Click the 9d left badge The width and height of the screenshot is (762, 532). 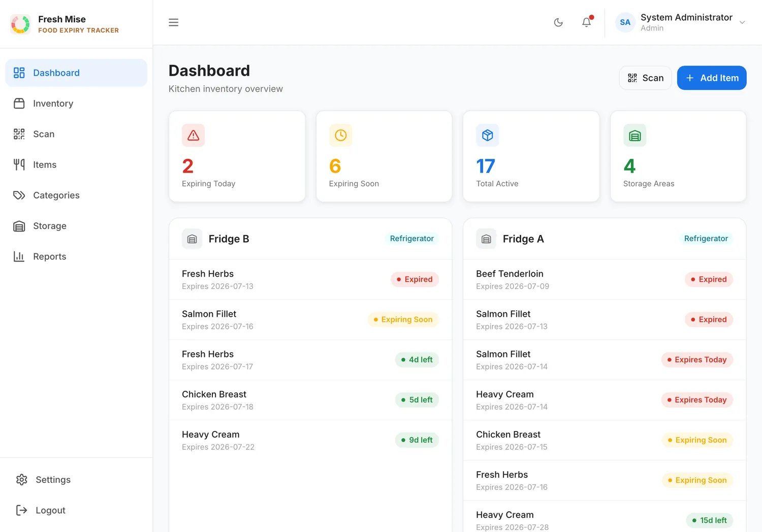pos(417,440)
